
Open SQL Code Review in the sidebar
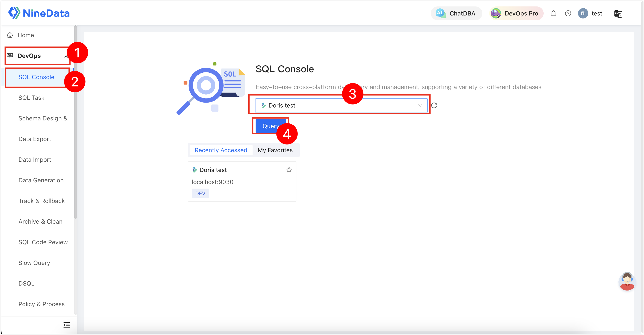43,242
